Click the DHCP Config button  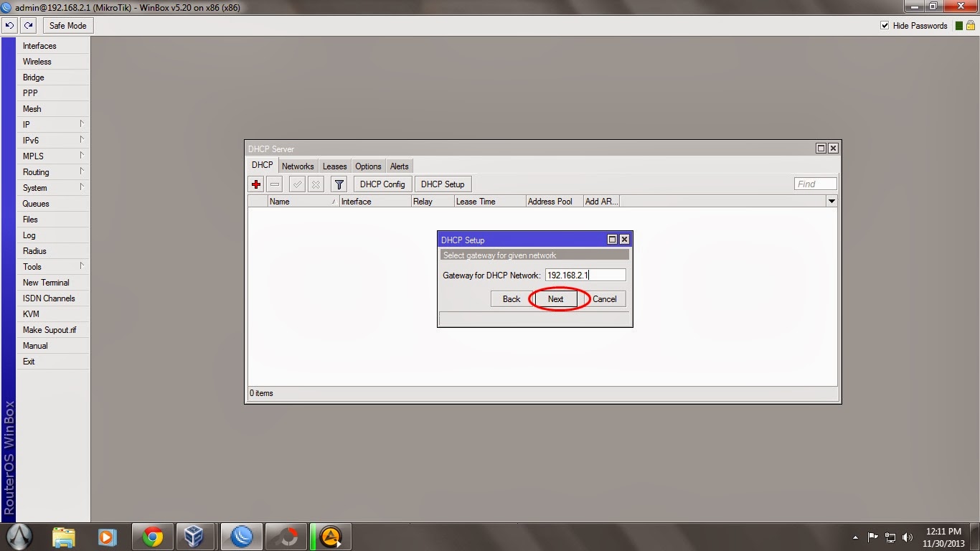pos(382,184)
